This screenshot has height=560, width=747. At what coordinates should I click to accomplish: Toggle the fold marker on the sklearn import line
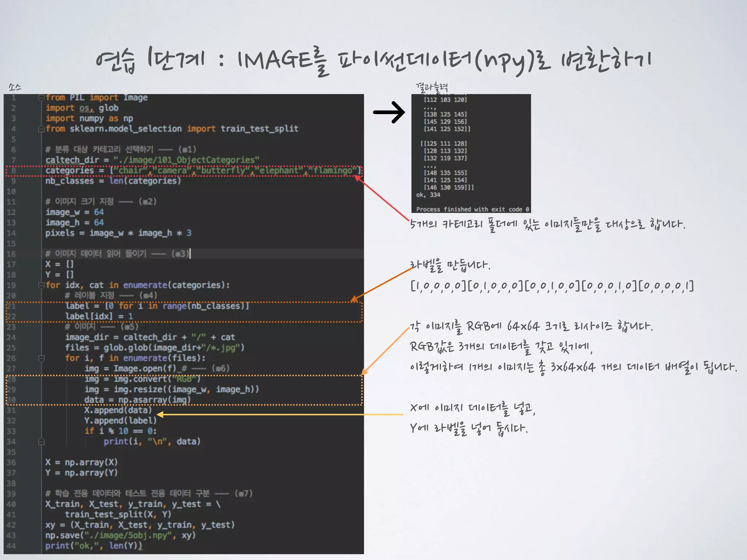[42, 129]
